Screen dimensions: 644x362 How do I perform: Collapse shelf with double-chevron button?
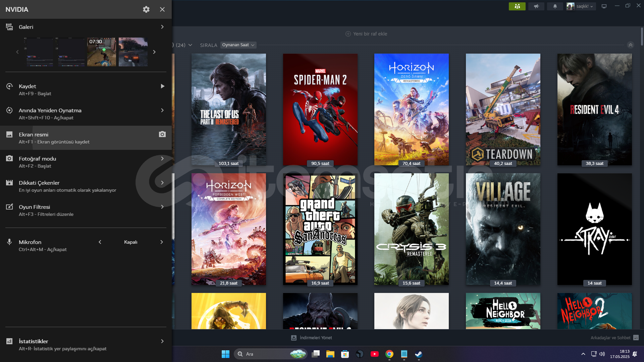631,45
